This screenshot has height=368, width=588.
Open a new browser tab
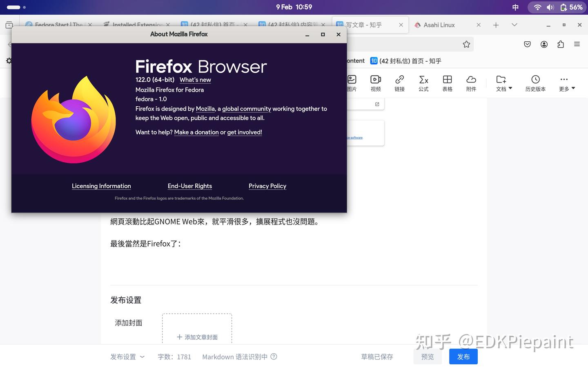coord(496,25)
